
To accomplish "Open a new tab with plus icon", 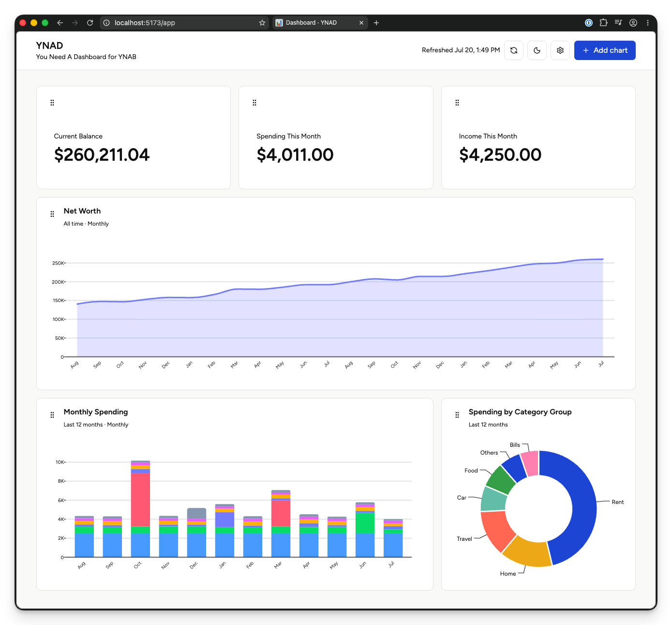I will (x=376, y=23).
